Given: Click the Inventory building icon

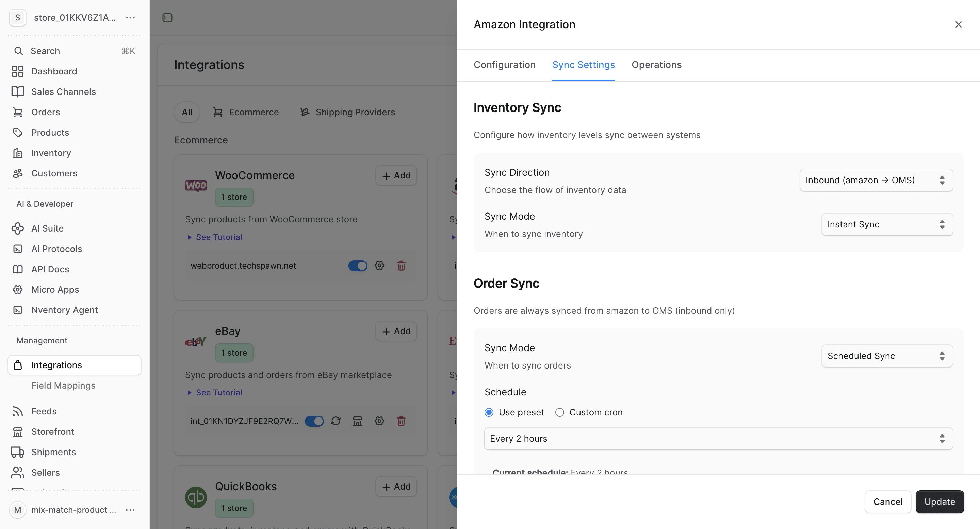Looking at the screenshot, I should [17, 153].
